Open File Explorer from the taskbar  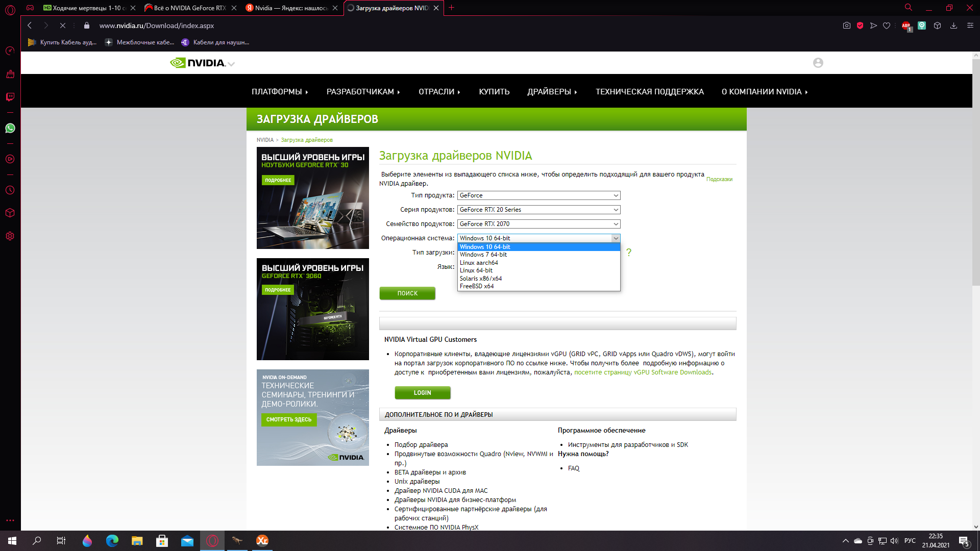pos(137,541)
